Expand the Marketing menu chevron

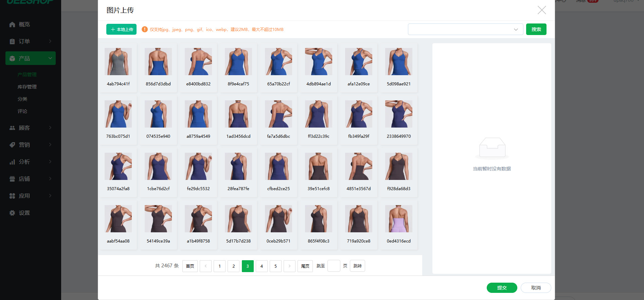[50, 145]
